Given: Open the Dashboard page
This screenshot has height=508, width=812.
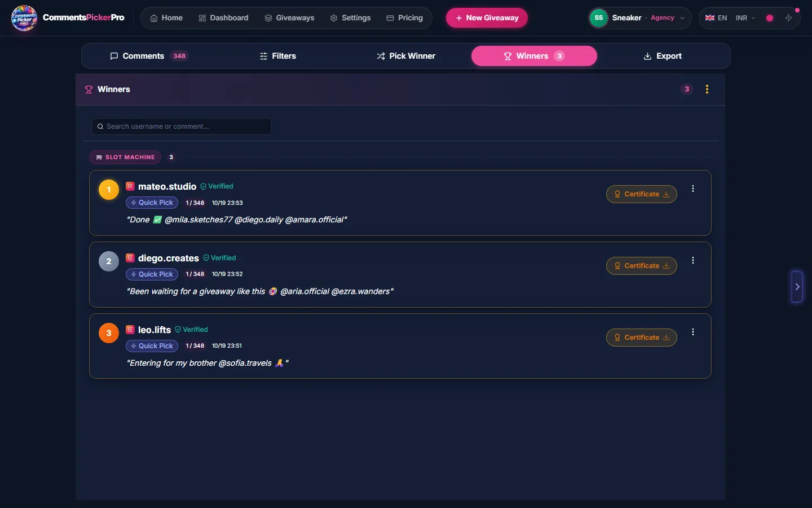Looking at the screenshot, I should pyautogui.click(x=223, y=18).
